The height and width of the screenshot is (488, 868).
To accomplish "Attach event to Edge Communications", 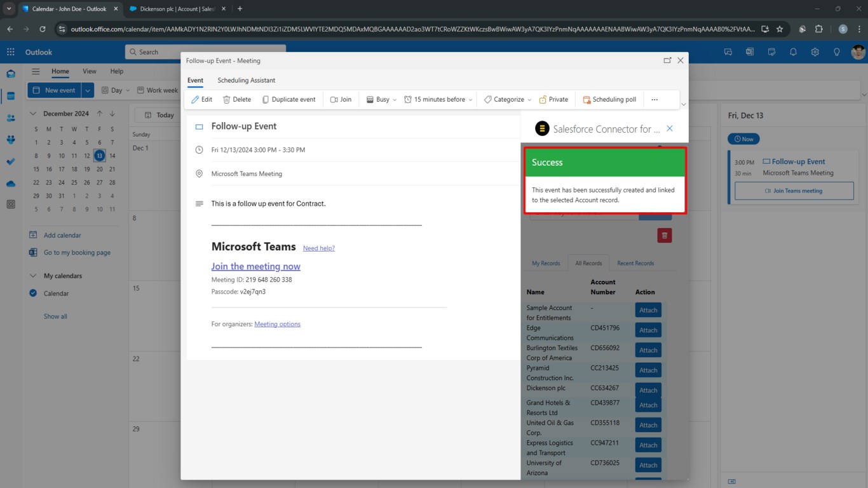I will (648, 330).
